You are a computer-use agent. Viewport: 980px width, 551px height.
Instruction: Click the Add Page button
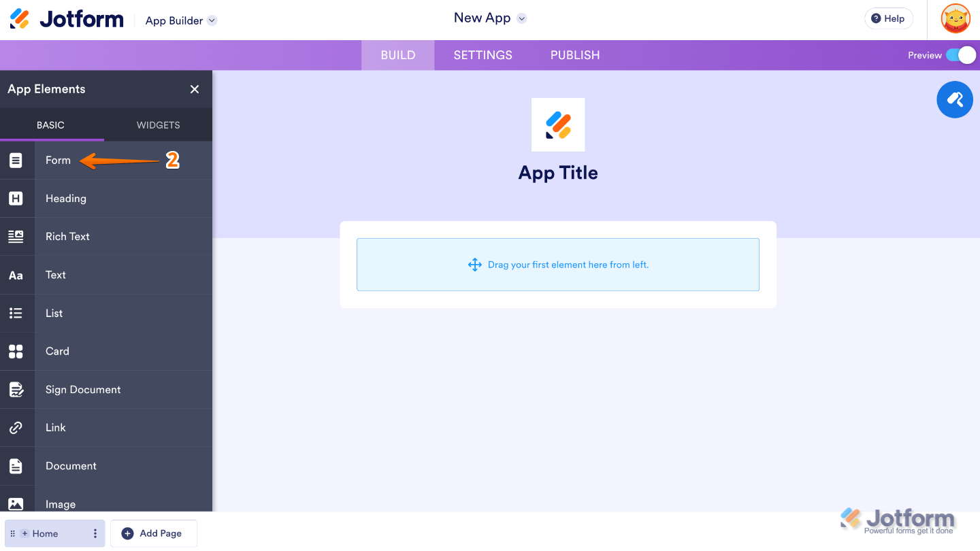click(x=153, y=533)
